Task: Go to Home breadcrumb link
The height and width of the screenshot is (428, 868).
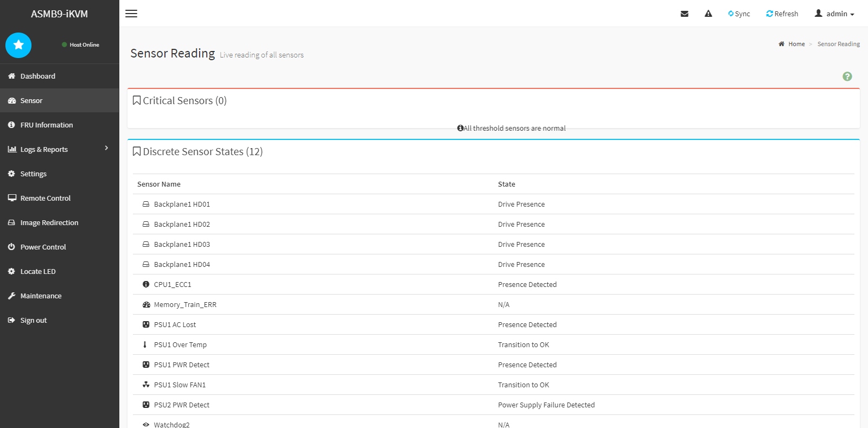Action: point(796,44)
